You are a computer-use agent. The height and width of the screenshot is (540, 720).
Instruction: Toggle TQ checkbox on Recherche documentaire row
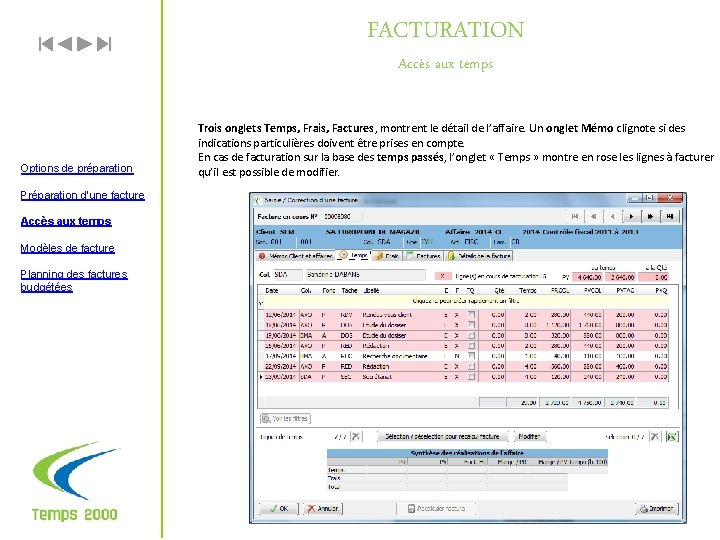(471, 356)
